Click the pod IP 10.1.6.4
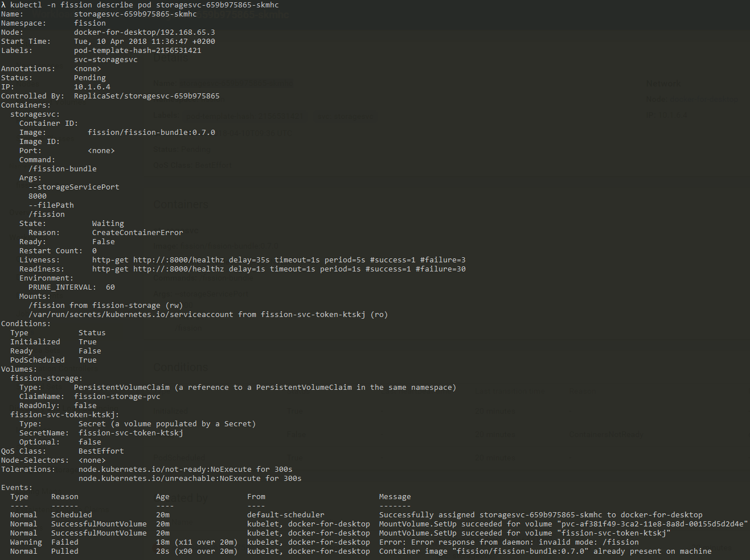750x560 pixels. pos(92,87)
